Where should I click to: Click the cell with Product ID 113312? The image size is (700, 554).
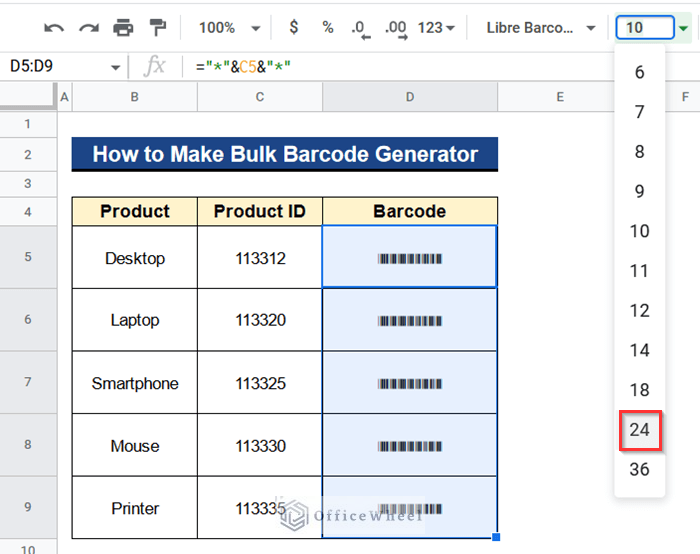point(260,258)
